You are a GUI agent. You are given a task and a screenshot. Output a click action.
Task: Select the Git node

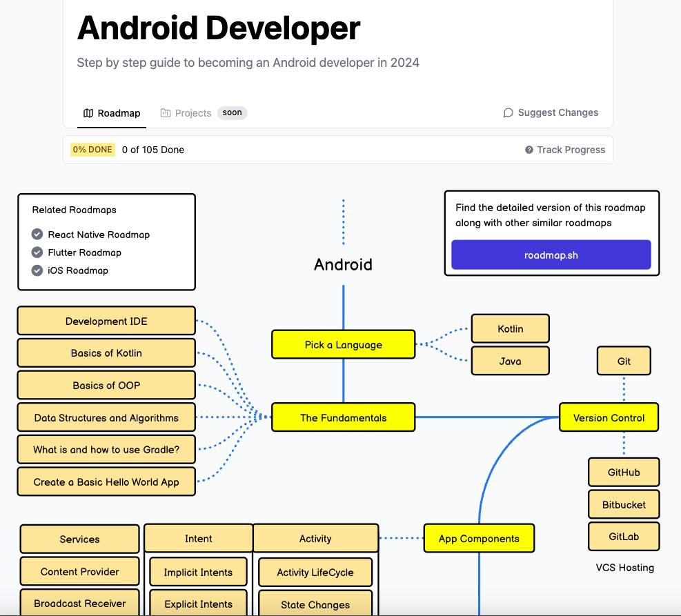(624, 361)
